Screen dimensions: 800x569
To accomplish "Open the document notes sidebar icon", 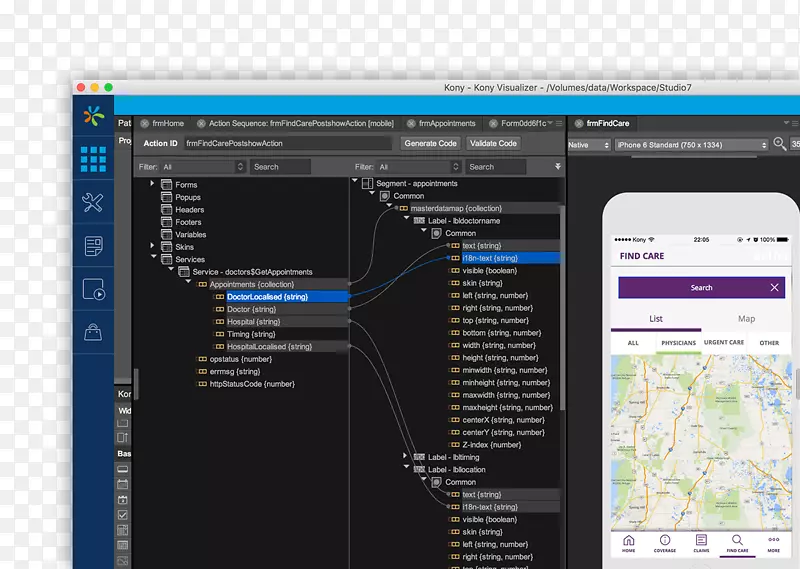I will pos(93,245).
